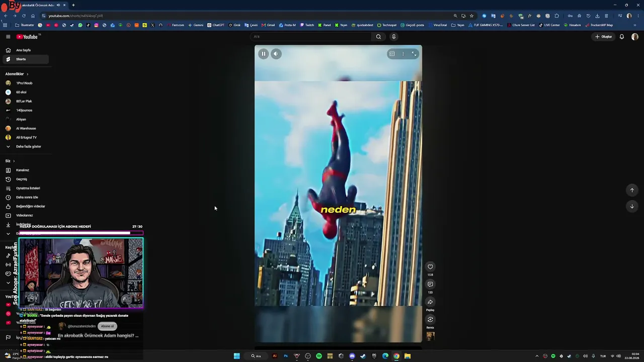Open the Shorts player more options menu
Screen dimensions: 644x362
click(x=403, y=54)
